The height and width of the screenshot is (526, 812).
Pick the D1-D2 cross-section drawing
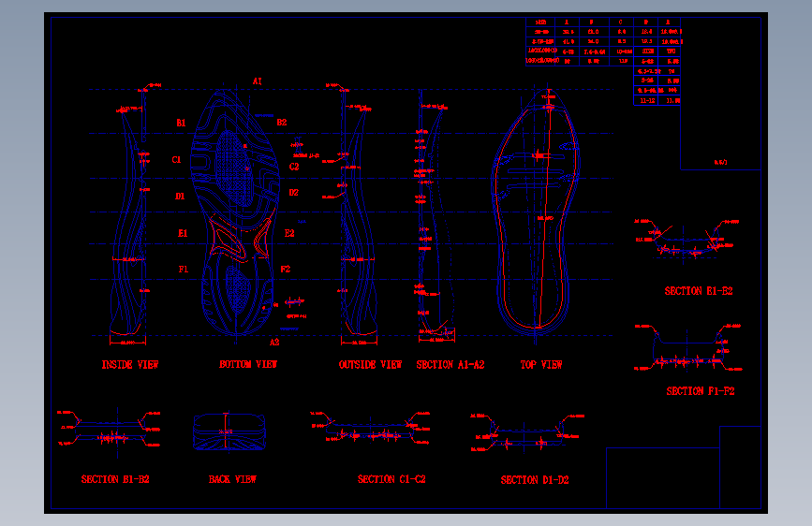[x=527, y=432]
